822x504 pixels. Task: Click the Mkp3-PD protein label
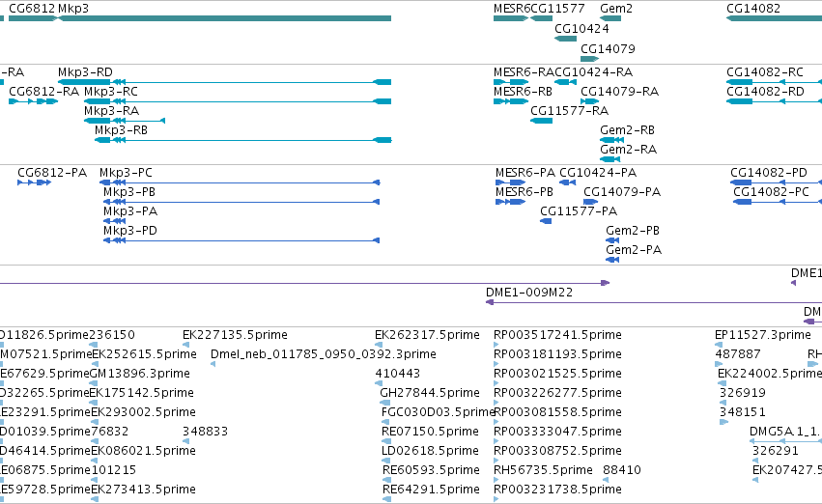pos(130,231)
